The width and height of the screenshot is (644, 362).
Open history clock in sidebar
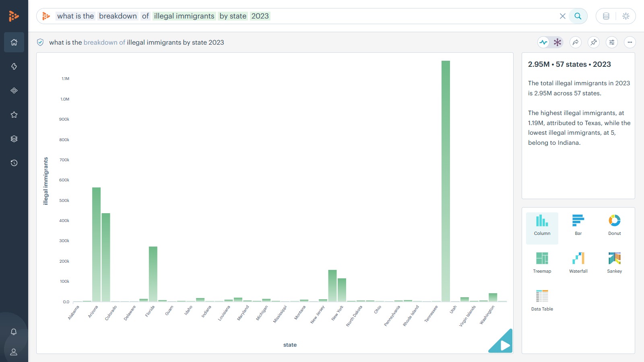click(14, 163)
